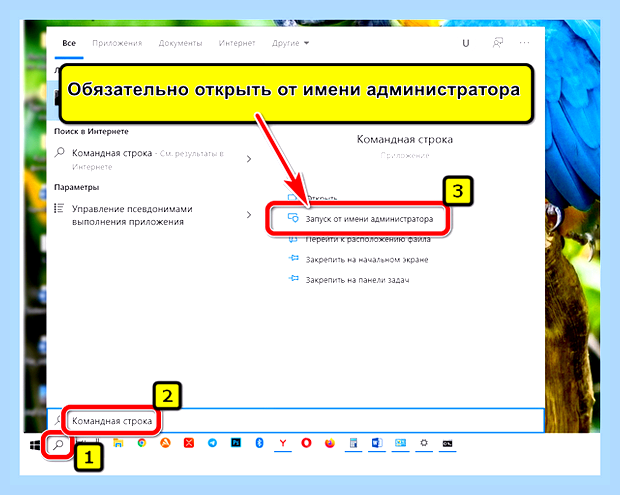
Task: Switch to the Интернет tab
Action: [x=237, y=43]
